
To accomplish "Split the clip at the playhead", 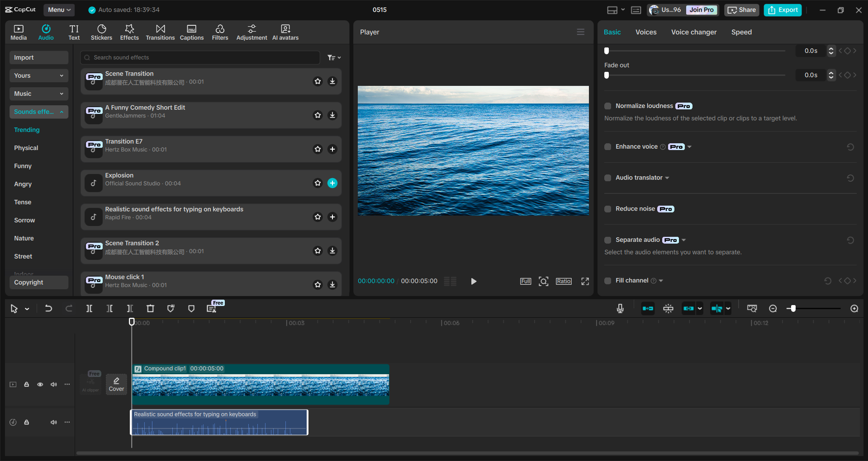I will pos(89,309).
